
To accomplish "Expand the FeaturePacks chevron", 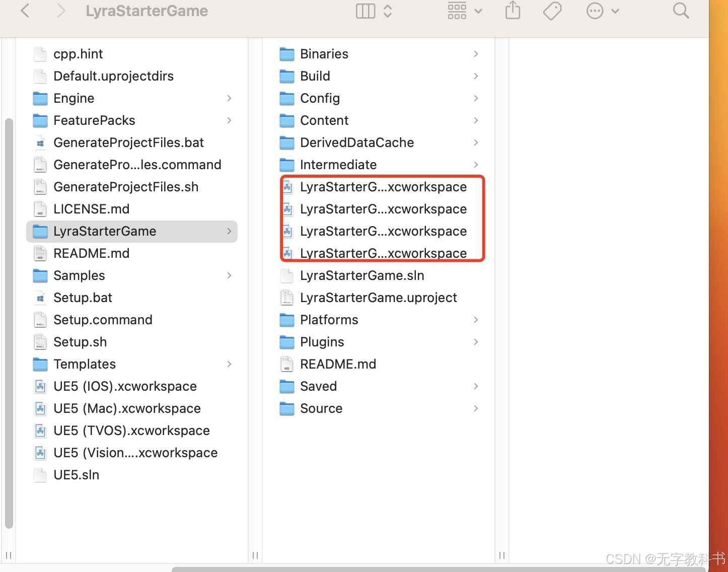I will click(229, 120).
